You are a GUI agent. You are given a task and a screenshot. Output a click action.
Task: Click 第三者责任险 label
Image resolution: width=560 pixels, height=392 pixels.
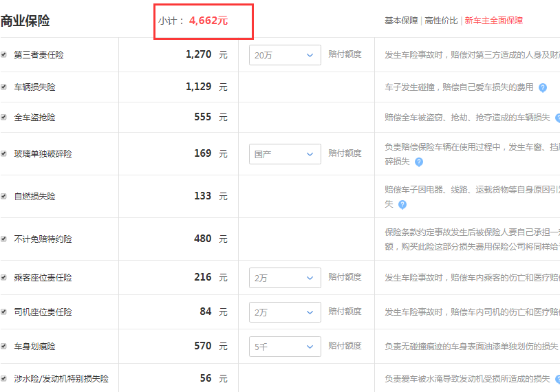coord(39,54)
